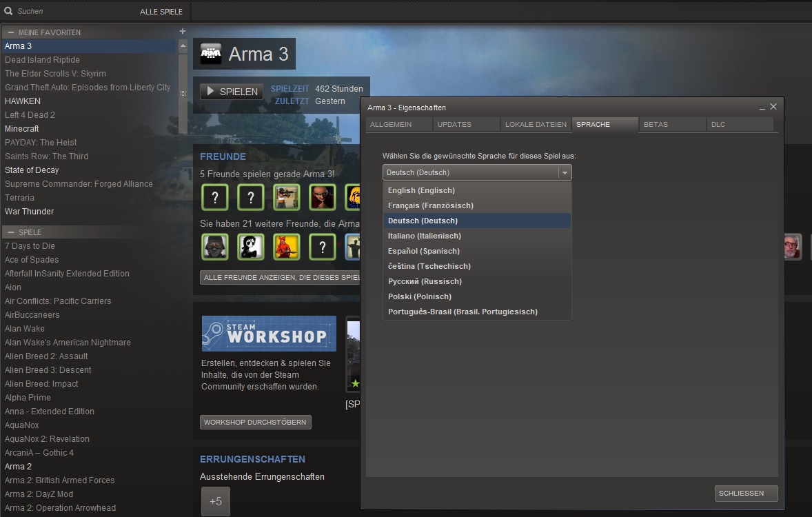
Task: Minimize the Arma 3 Eigenschaften dialog
Action: pyautogui.click(x=762, y=108)
